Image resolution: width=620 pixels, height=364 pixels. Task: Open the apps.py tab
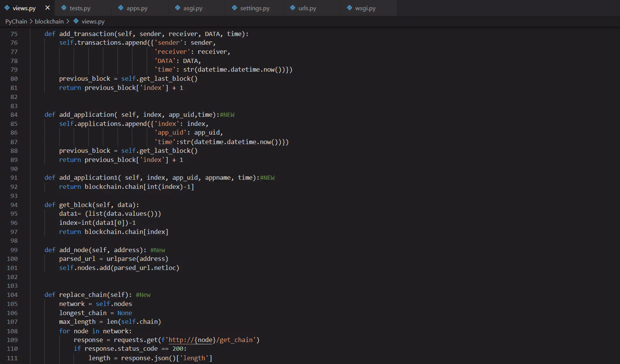click(x=137, y=8)
